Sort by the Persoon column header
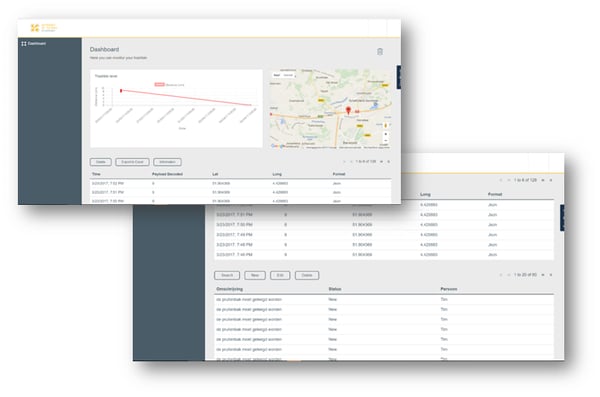This screenshot has height=397, width=600. point(448,289)
